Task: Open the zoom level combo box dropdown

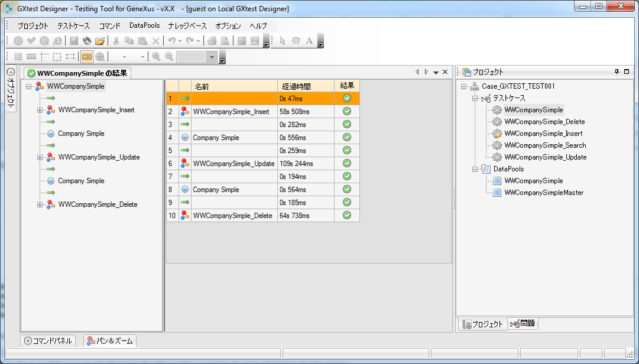Action: (x=212, y=57)
